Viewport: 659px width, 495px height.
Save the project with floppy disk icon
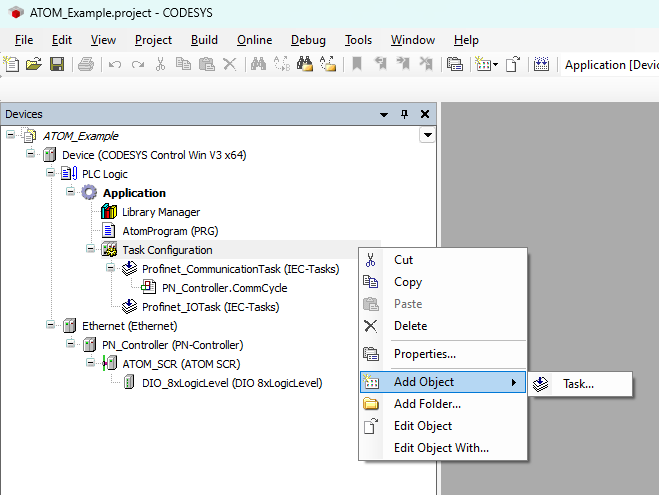(x=57, y=64)
